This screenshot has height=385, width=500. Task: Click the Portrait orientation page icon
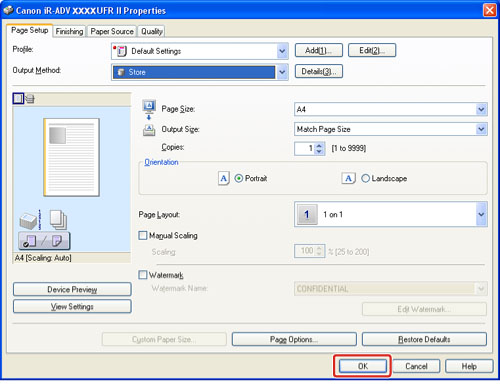tap(224, 178)
